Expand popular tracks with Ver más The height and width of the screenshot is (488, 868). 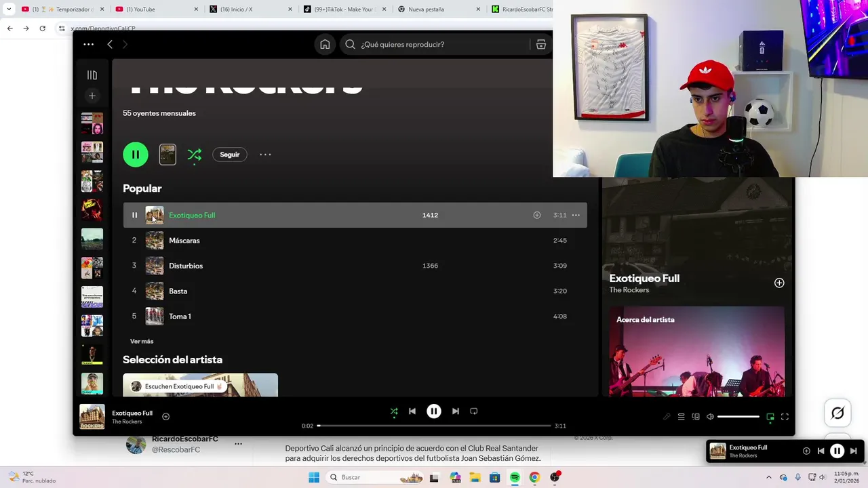[142, 342]
